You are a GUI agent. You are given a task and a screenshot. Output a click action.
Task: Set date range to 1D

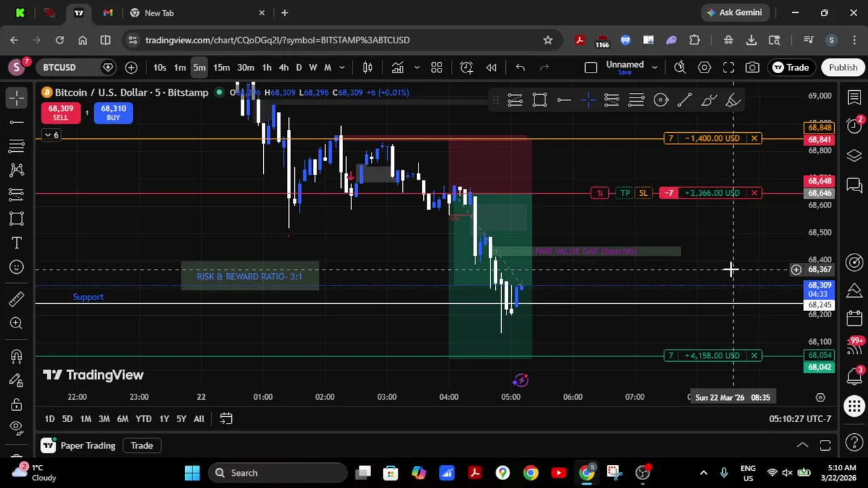50,419
